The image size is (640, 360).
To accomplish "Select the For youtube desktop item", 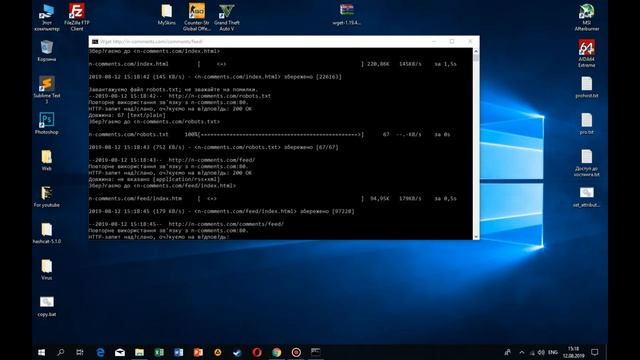I will (47, 196).
